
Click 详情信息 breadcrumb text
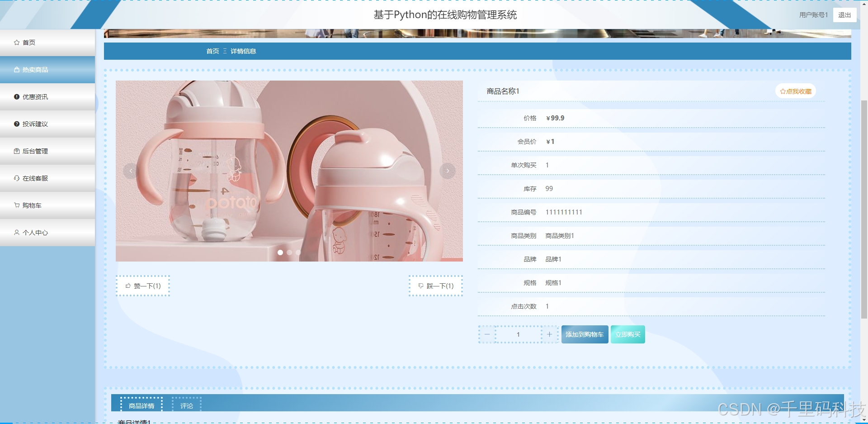click(243, 51)
